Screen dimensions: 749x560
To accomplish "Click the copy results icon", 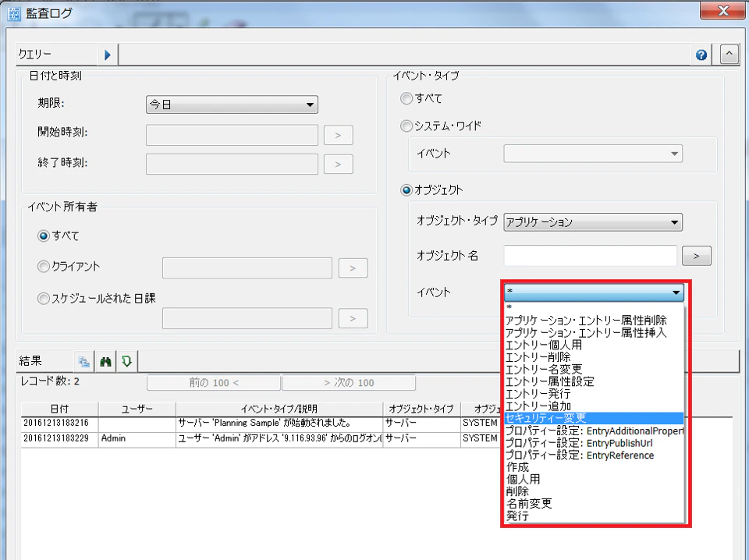I will pyautogui.click(x=84, y=362).
